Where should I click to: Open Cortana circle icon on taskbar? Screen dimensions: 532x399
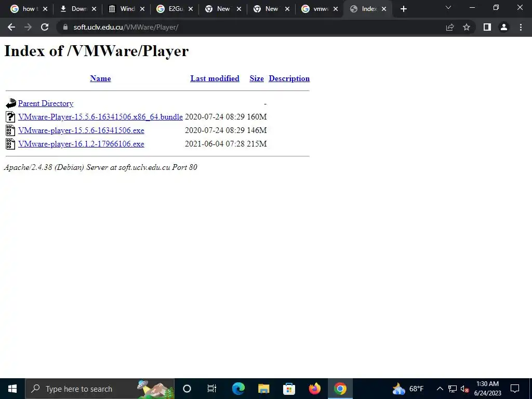(x=187, y=389)
